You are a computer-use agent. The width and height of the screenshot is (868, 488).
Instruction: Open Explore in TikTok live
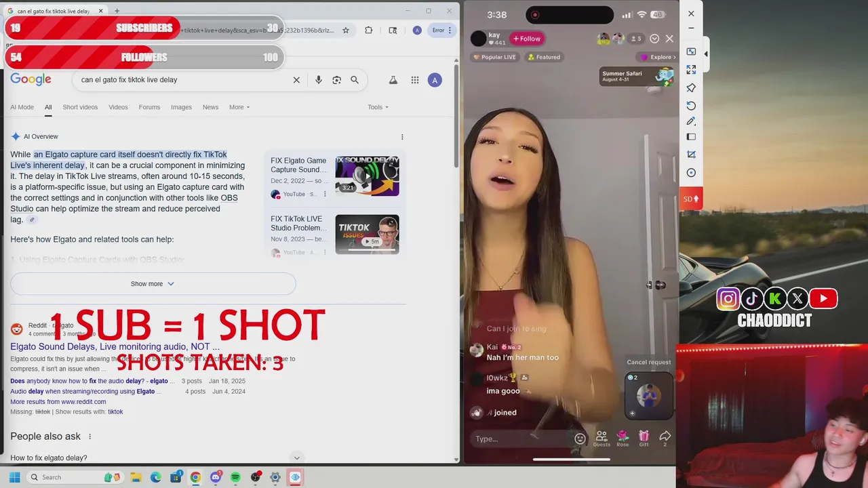click(657, 57)
